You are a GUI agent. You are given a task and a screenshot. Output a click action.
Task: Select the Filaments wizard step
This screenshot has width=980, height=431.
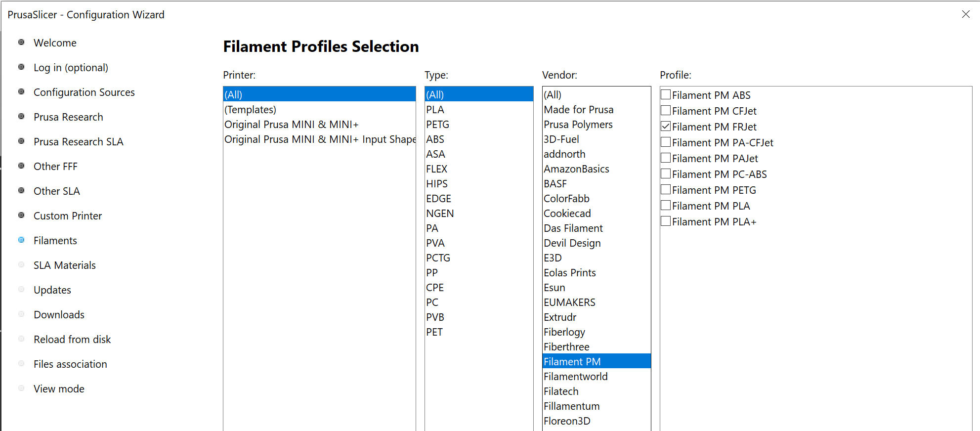point(55,241)
